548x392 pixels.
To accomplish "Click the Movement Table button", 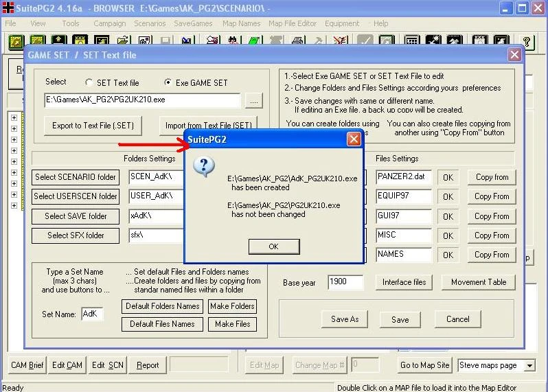I will 479,282.
